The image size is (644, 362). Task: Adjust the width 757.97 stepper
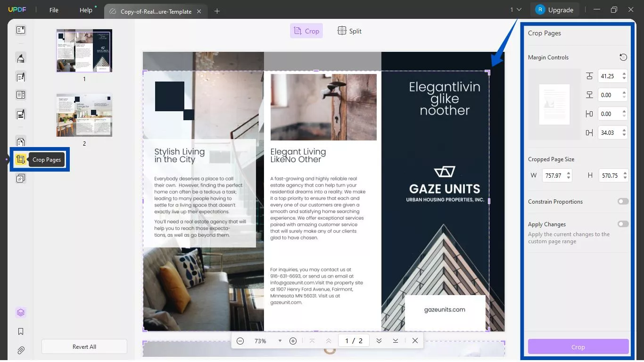point(569,175)
